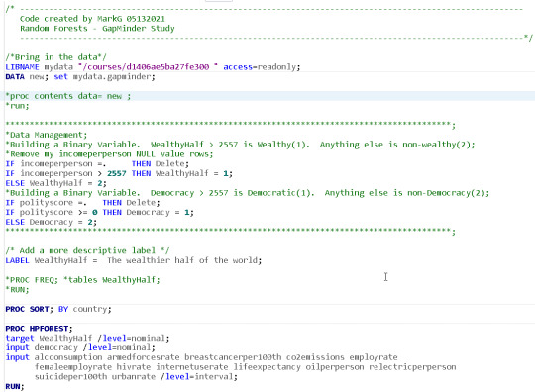Click the '*Remove my incomeperperson NULL value rows;' comment
The height and width of the screenshot is (392, 535).
point(109,154)
